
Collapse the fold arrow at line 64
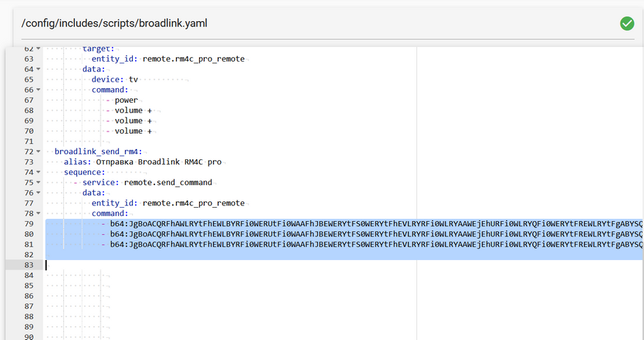[38, 69]
